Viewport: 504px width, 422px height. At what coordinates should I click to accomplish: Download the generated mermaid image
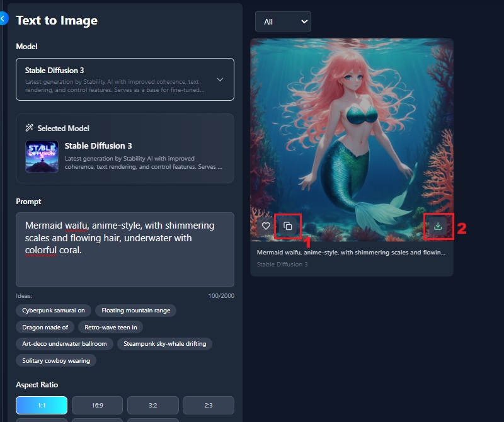point(438,226)
